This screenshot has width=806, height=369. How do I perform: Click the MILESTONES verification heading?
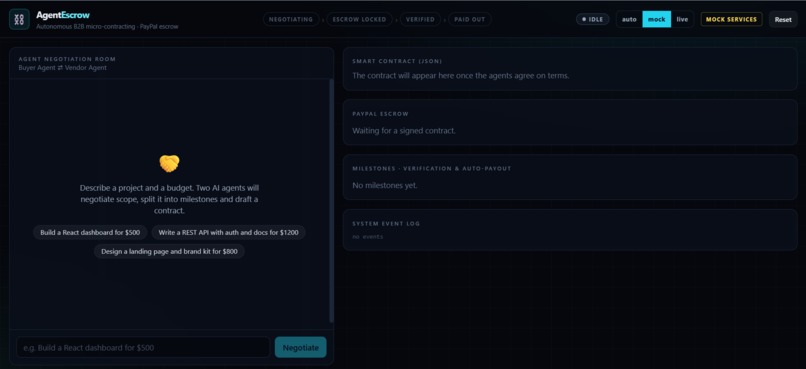(432, 169)
